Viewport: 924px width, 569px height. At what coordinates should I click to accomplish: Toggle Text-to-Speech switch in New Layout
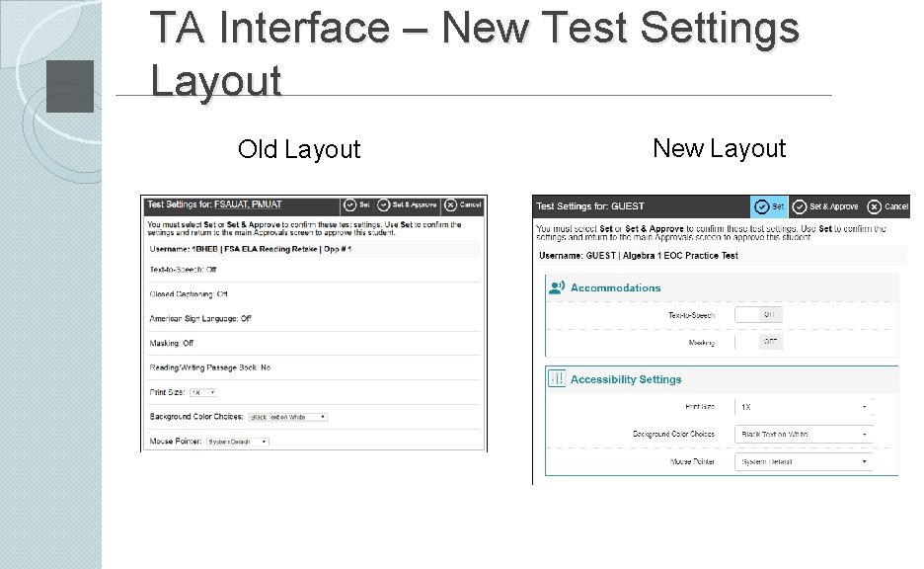[x=758, y=315]
